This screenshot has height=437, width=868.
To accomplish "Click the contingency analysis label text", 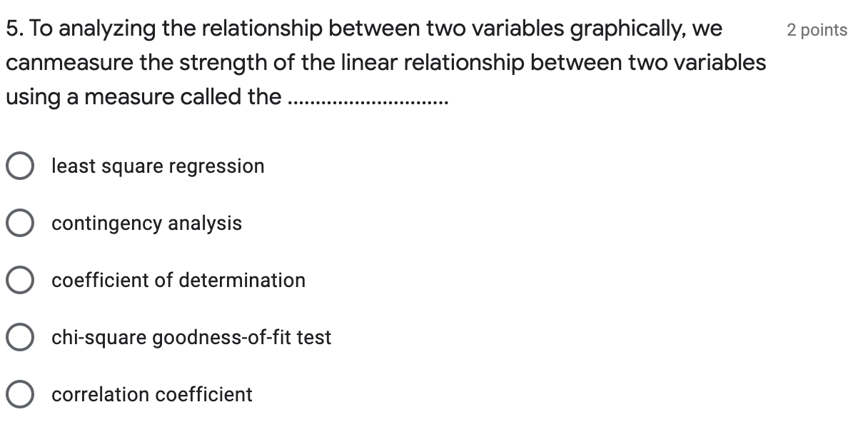I will (146, 223).
